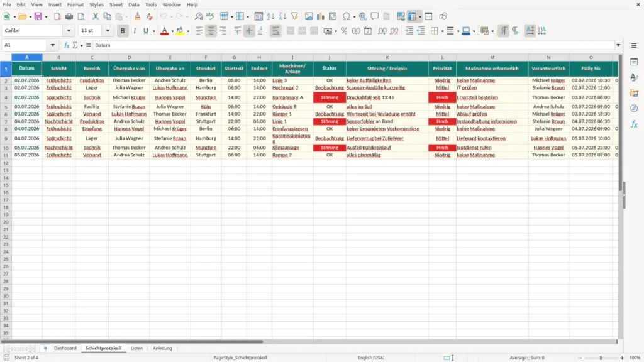Open the font name dropdown

click(69, 31)
